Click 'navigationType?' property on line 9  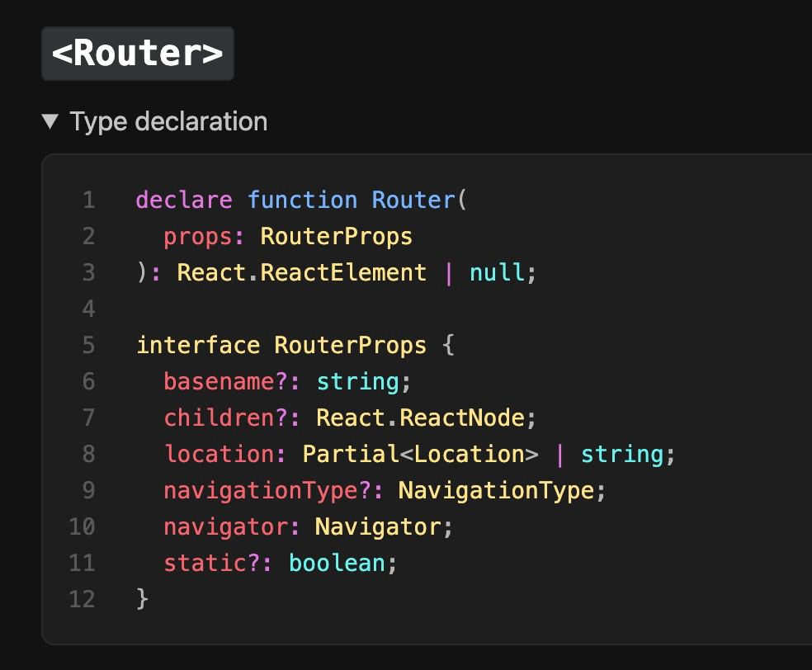(x=267, y=490)
